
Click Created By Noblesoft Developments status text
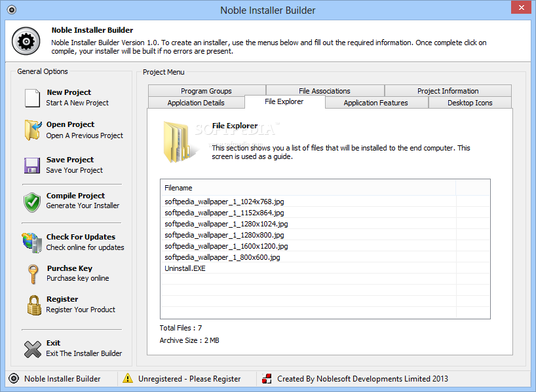[x=363, y=379]
